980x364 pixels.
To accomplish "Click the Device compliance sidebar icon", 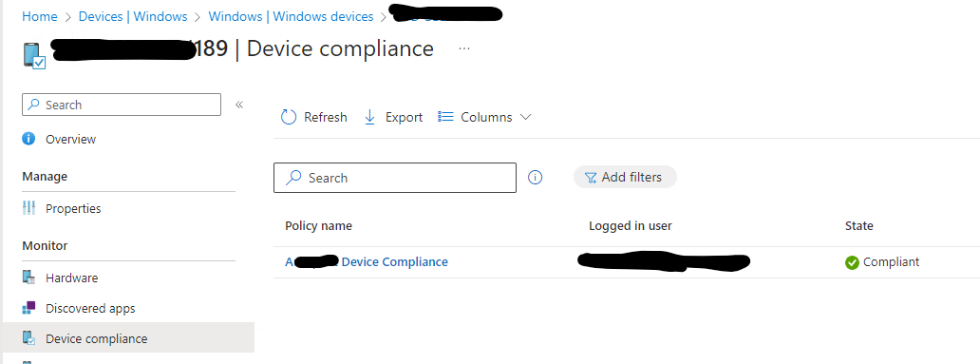I will [x=28, y=337].
